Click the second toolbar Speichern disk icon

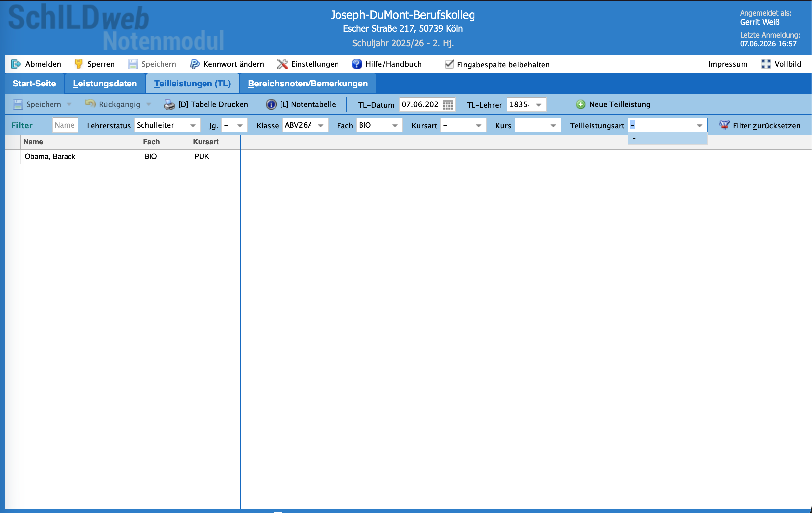[x=18, y=104]
